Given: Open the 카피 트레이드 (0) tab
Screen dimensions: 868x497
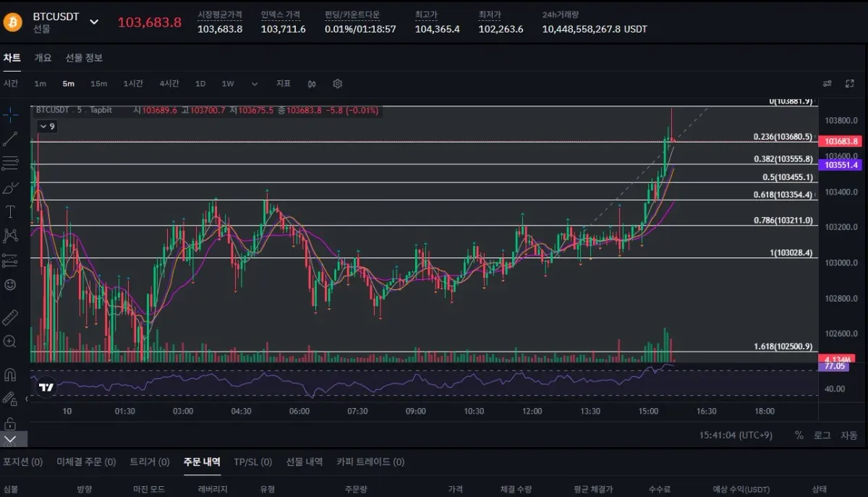Looking at the screenshot, I should (x=370, y=462).
